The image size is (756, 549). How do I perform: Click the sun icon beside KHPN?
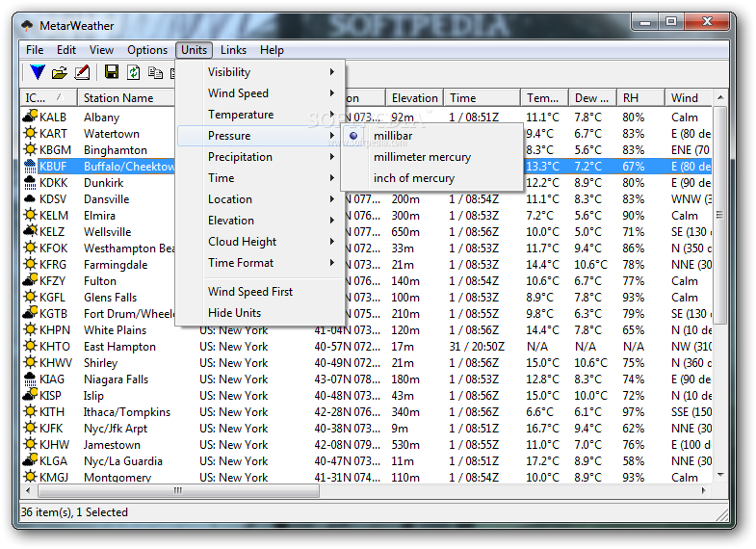tap(30, 329)
